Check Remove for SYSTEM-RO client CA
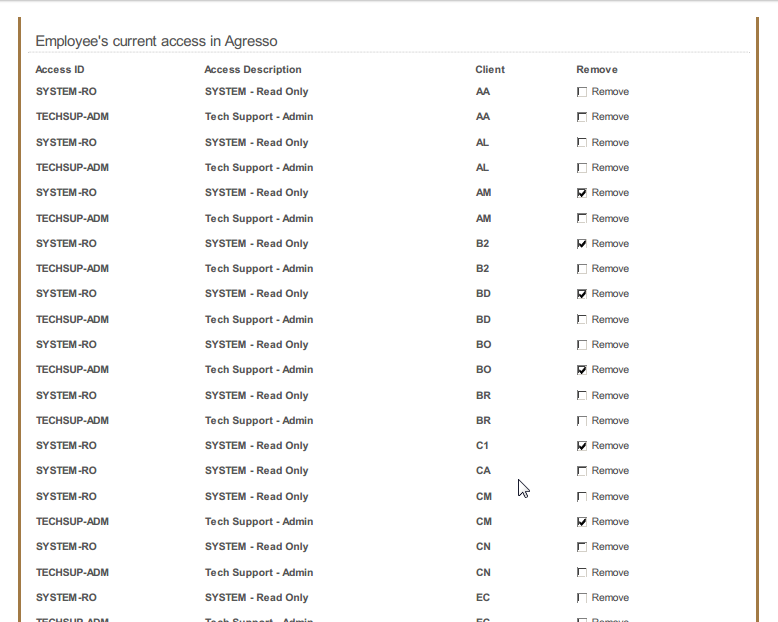Screen dimensions: 778x622 582,471
